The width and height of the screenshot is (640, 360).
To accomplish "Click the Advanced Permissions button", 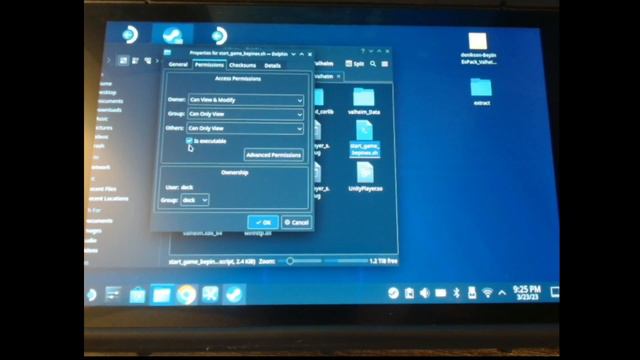I will click(273, 155).
